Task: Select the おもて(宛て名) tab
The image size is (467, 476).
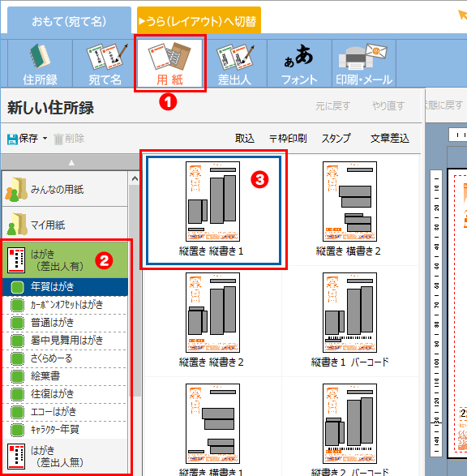Action: click(x=69, y=21)
